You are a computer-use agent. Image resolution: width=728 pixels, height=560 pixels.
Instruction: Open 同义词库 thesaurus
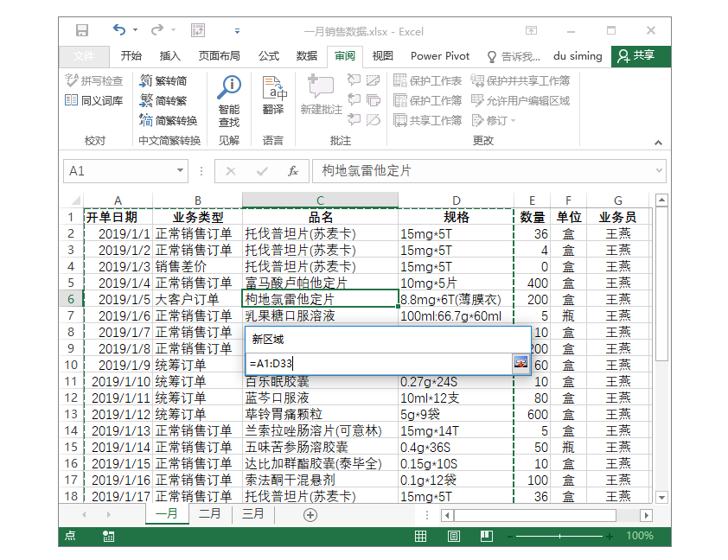click(x=94, y=100)
